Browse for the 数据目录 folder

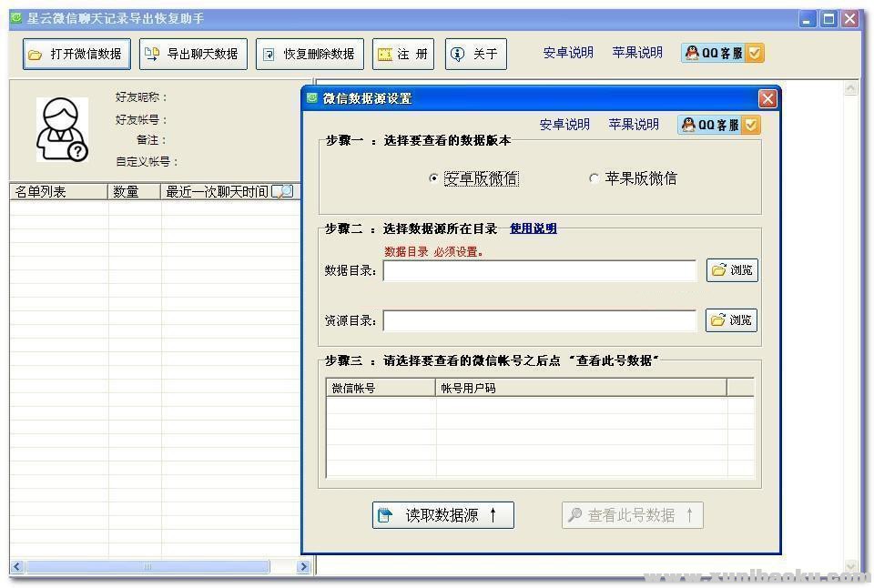click(x=732, y=270)
